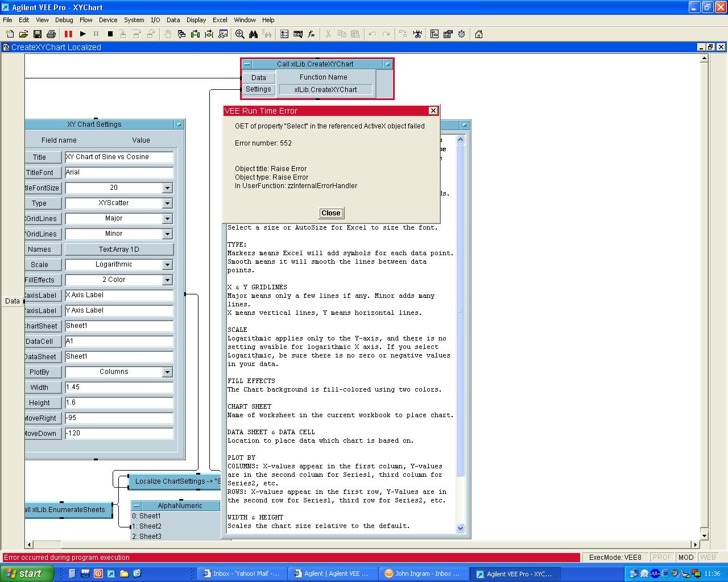
Task: Click the Print icon in the toolbar
Action: 51,34
